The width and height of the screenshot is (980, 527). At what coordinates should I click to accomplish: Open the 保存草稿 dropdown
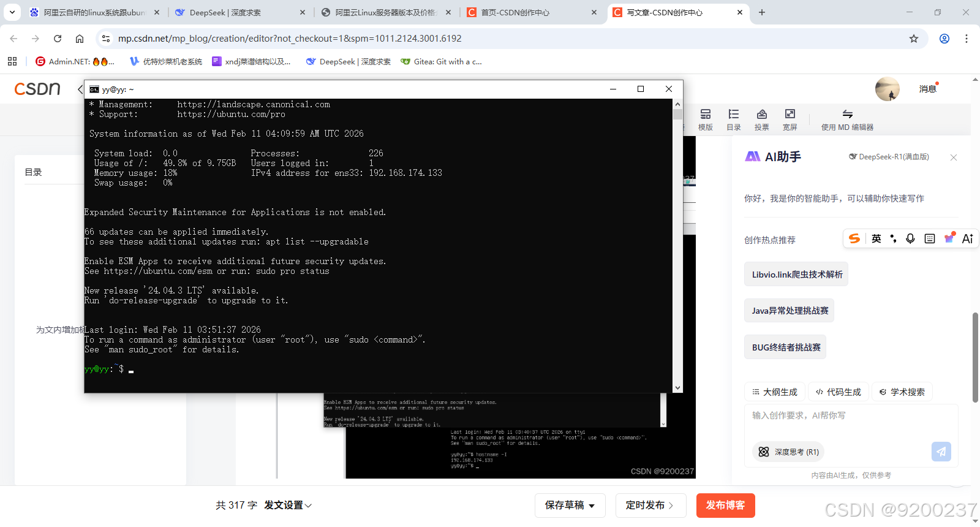[570, 505]
